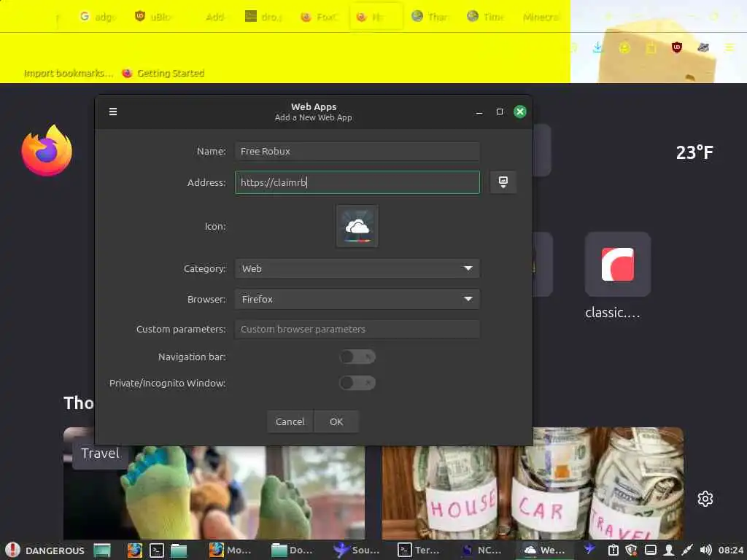Launch the terminal from taskbar launcher
Screen dimensions: 747x560
157,550
